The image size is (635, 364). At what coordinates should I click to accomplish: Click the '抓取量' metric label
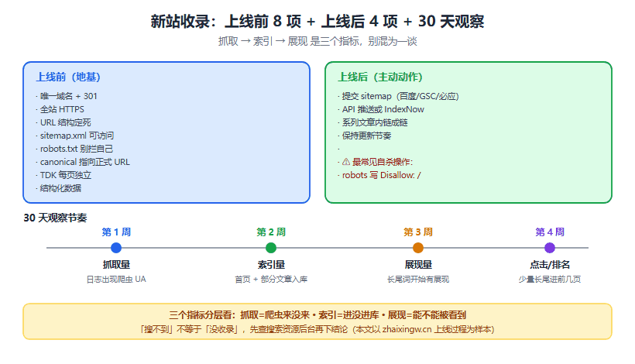tap(116, 265)
